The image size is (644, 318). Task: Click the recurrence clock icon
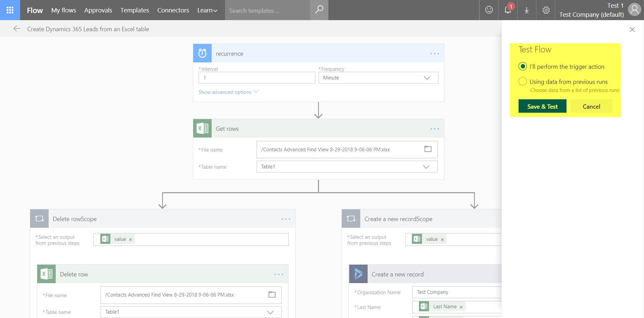[202, 53]
